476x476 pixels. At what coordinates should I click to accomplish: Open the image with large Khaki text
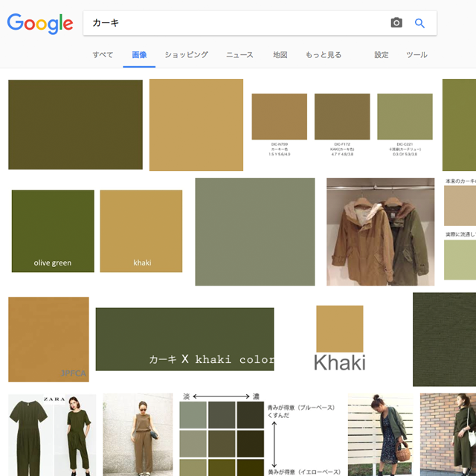click(339, 339)
